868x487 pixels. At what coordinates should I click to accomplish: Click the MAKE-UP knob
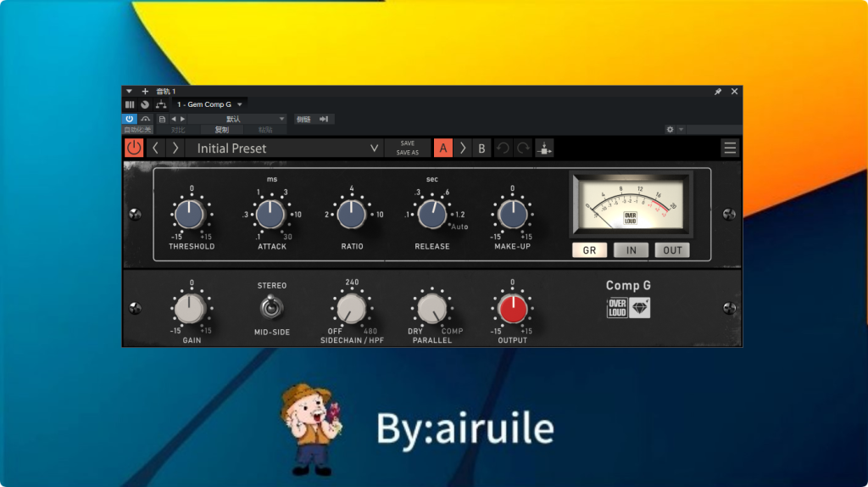[x=513, y=215]
